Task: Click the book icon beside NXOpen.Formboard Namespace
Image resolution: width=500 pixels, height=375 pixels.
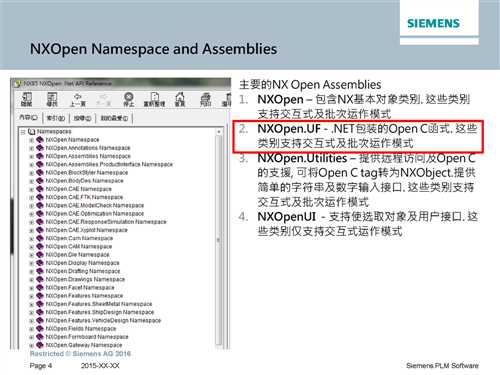Action: click(x=40, y=337)
